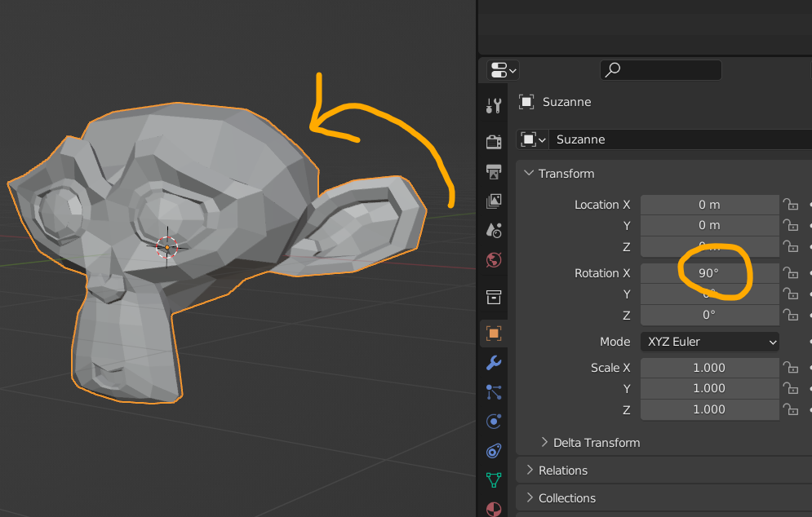Open the Collection properties tab
Image resolution: width=812 pixels, height=517 pixels.
coord(494,297)
